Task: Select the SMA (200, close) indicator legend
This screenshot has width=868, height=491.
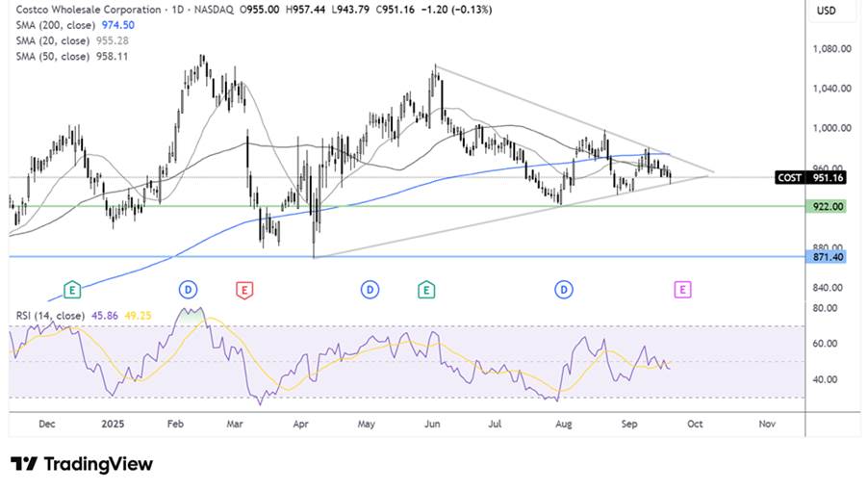Action: coord(56,25)
